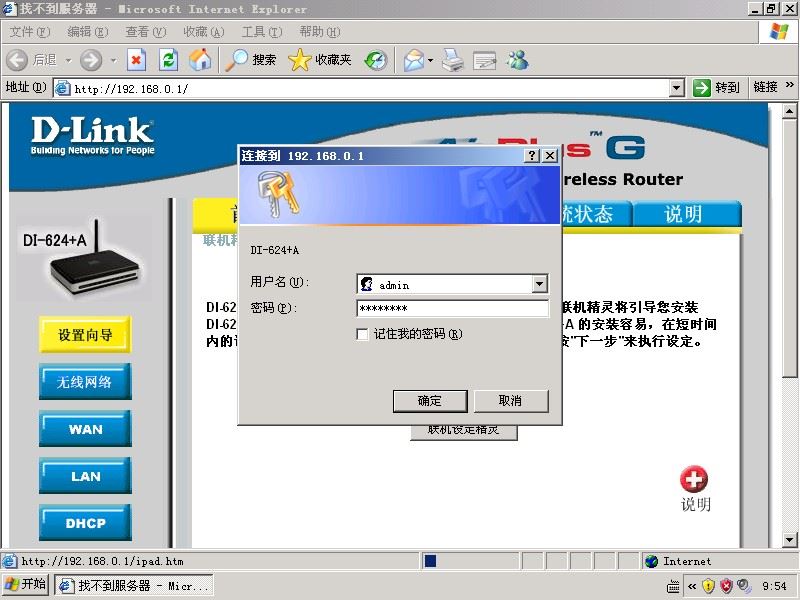Open the 无线网络 sidebar button
Viewport: 800px width, 600px height.
tap(85, 382)
